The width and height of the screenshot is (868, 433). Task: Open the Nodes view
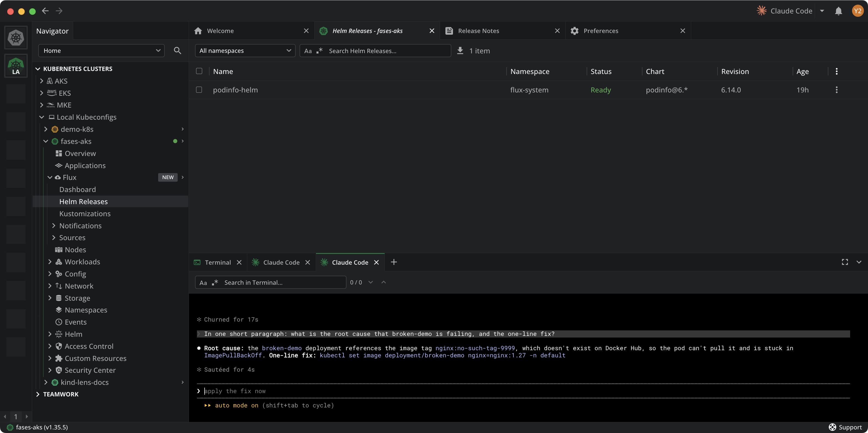(x=75, y=250)
